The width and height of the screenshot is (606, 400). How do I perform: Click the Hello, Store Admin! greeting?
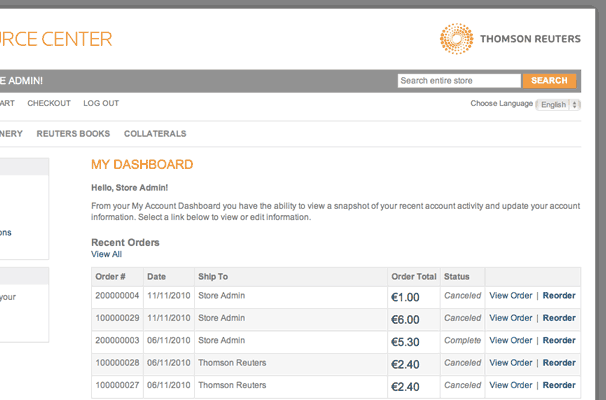tap(129, 188)
